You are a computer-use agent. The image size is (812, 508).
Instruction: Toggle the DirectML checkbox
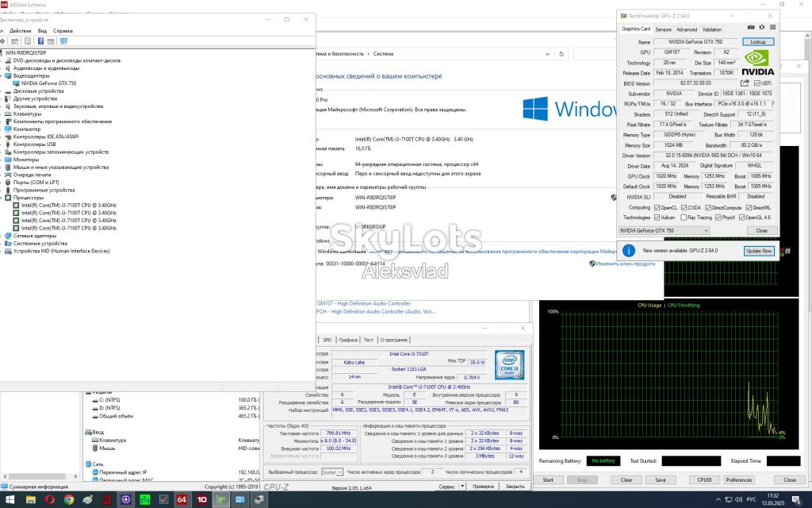pos(749,207)
